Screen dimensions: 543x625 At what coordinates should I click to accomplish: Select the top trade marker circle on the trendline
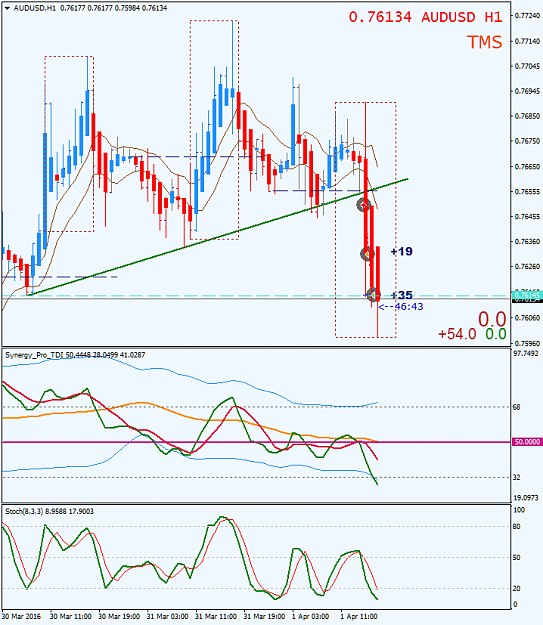coord(363,205)
